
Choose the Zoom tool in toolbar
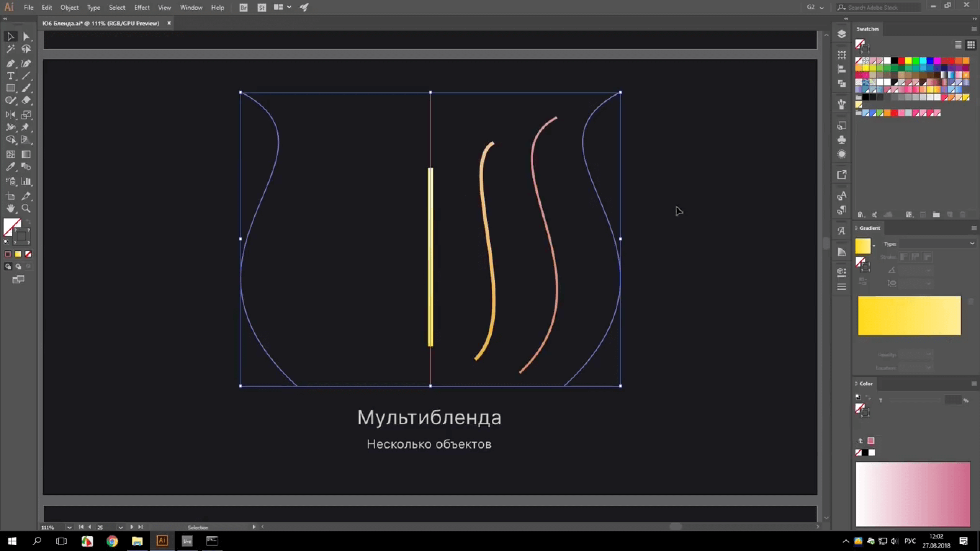click(x=26, y=209)
